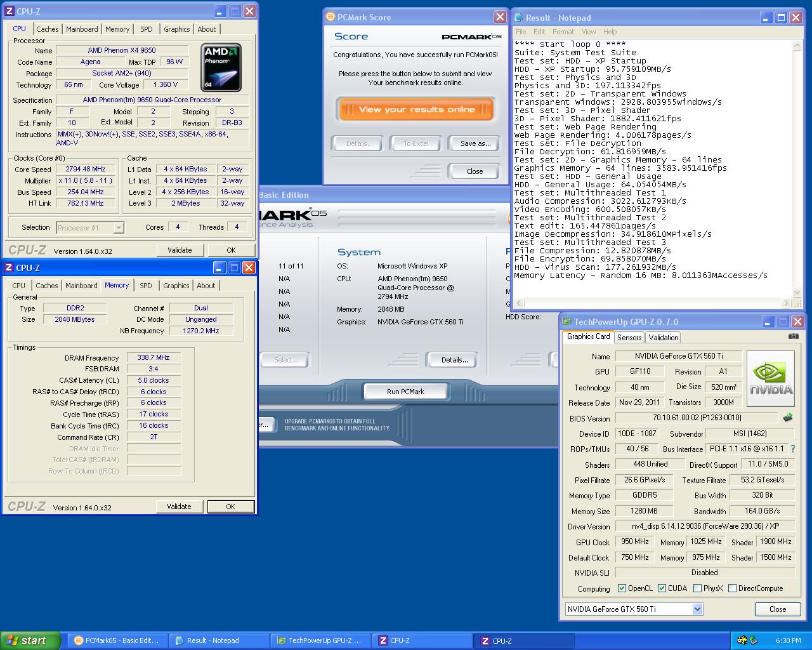Viewport: 812px width, 650px height.
Task: Click Run PCMark button
Action: (x=405, y=392)
